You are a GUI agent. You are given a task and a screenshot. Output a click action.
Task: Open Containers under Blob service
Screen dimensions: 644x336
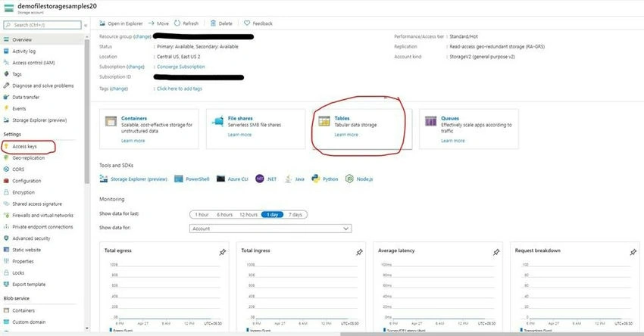23,310
